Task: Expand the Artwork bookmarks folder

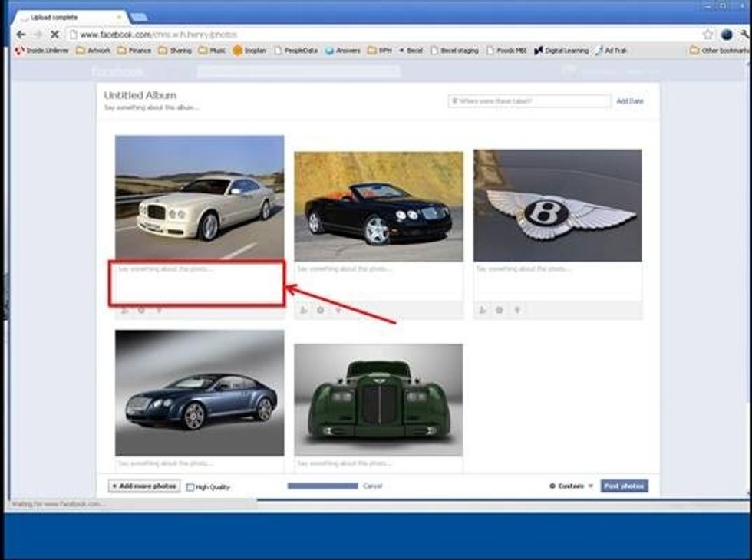Action: coord(93,51)
